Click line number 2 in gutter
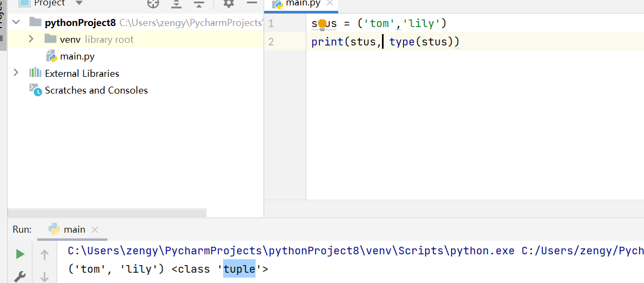The width and height of the screenshot is (644, 283). 271,42
